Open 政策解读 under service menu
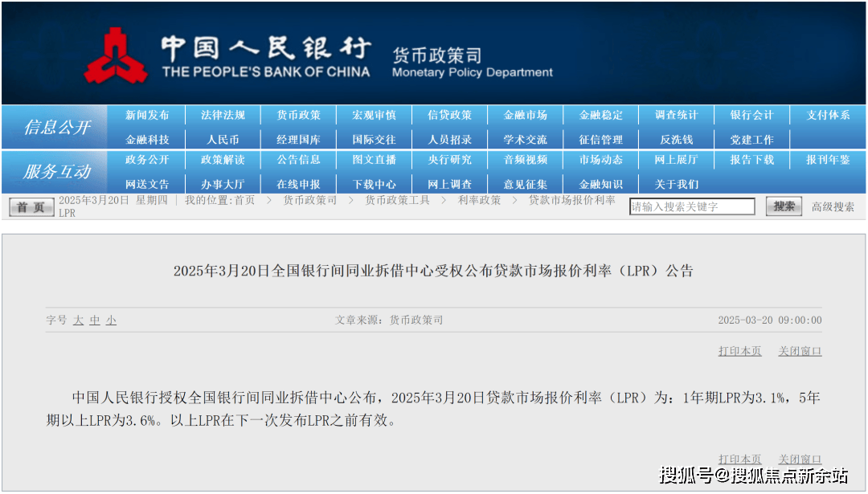Screen dimensions: 868x494 point(223,160)
